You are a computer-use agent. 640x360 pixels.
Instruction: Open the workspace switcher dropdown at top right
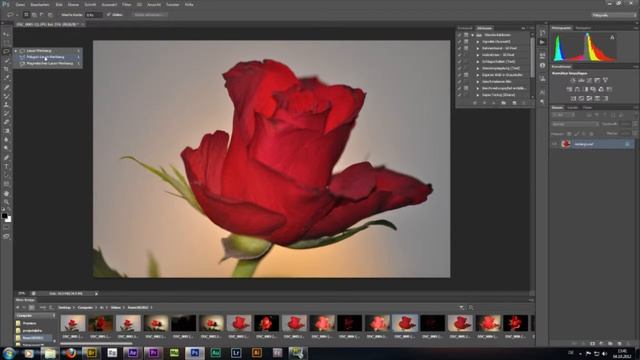[613, 15]
